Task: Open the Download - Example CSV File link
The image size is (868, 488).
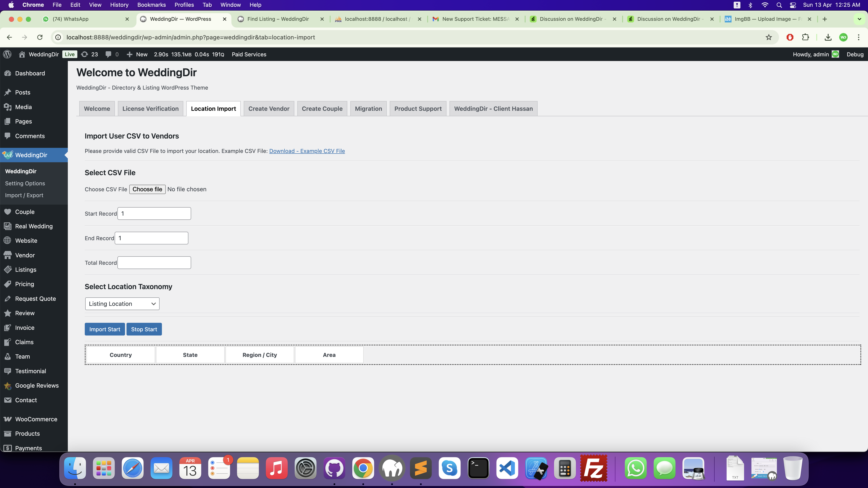Action: [x=307, y=151]
